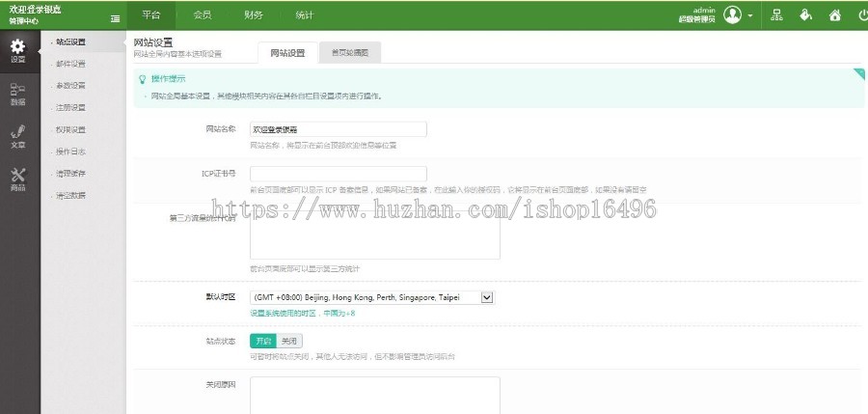Screen dimensions: 868x414
Task: Go to homepage via house icon
Action: tap(835, 15)
